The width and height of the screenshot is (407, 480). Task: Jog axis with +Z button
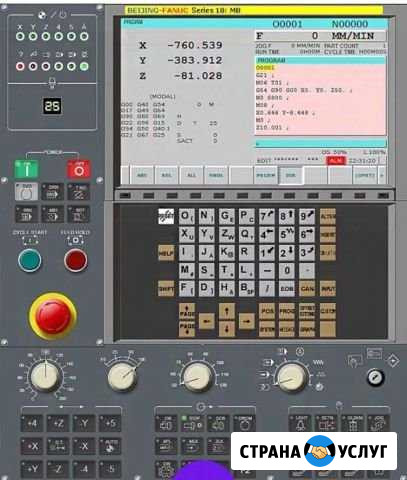coord(58,423)
